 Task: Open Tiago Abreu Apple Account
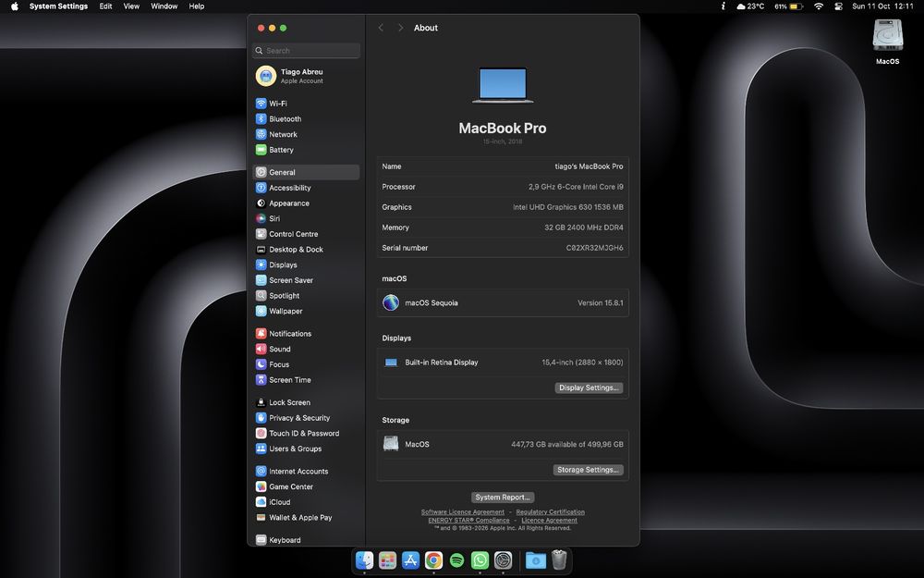pyautogui.click(x=306, y=76)
